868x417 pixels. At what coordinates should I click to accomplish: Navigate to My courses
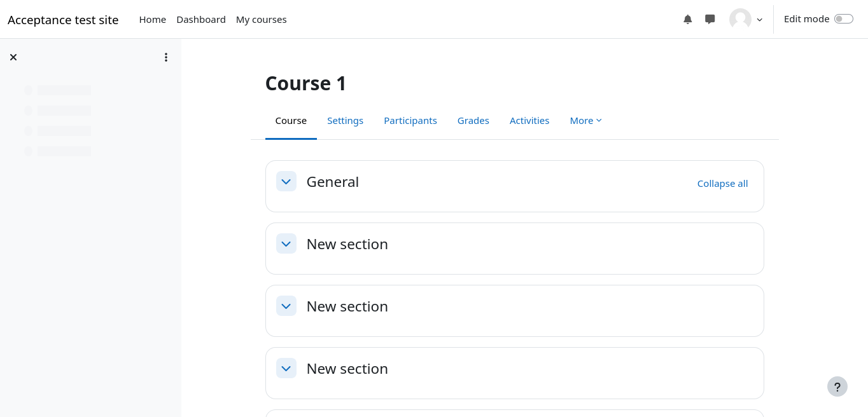coord(261,20)
